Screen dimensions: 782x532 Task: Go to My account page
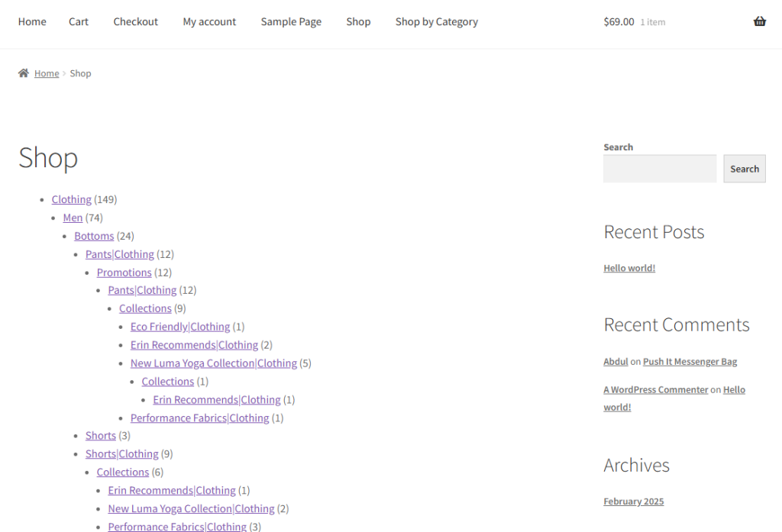coord(209,21)
